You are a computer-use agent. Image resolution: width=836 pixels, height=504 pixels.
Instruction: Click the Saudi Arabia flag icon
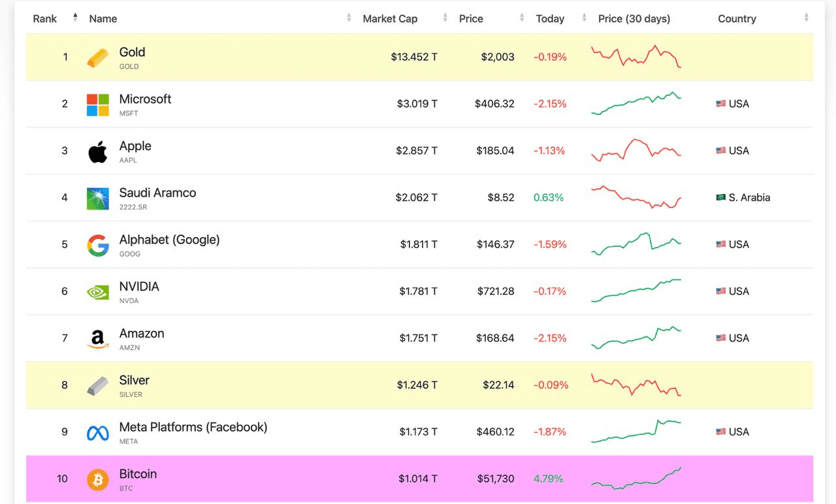pyautogui.click(x=721, y=198)
